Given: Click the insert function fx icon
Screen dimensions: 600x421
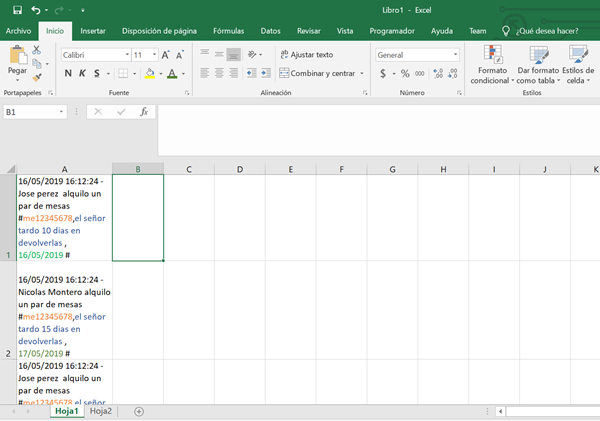Looking at the screenshot, I should [144, 112].
